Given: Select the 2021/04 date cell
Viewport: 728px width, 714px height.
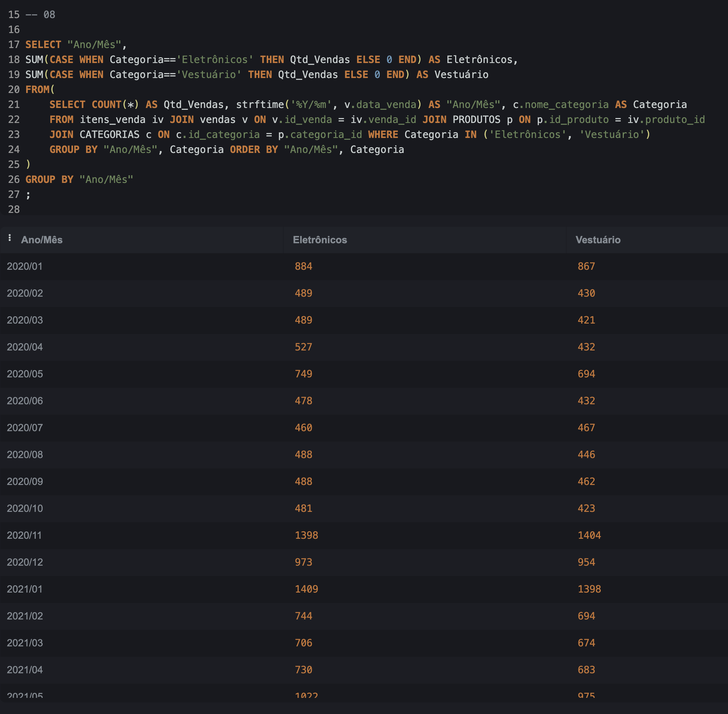Looking at the screenshot, I should click(x=25, y=670).
